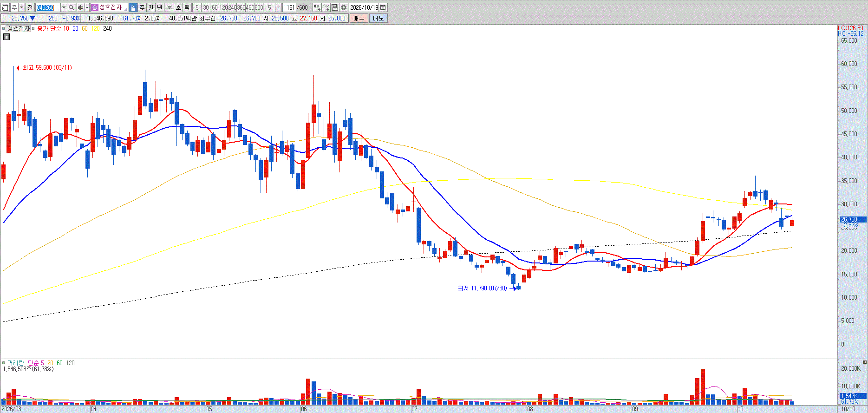This screenshot has width=868, height=413.
Task: Click the add-indicator line icon
Action: [x=326, y=7]
